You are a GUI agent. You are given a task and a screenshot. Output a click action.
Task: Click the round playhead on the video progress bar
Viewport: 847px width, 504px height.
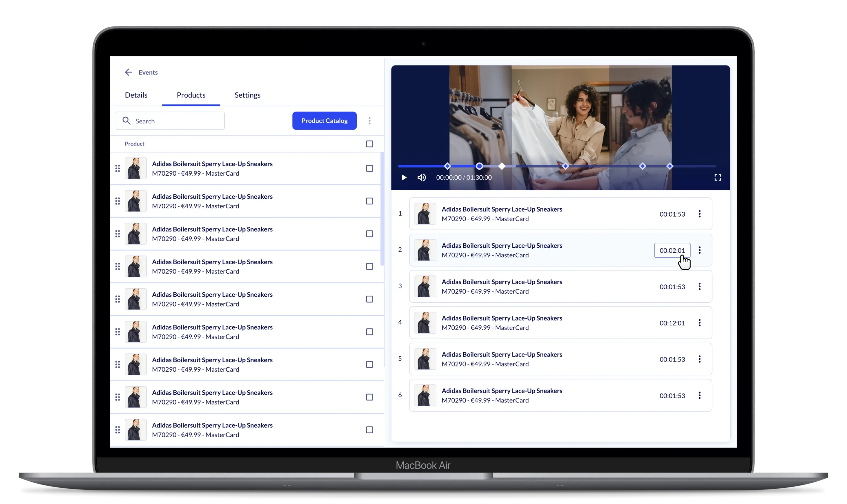(x=479, y=166)
